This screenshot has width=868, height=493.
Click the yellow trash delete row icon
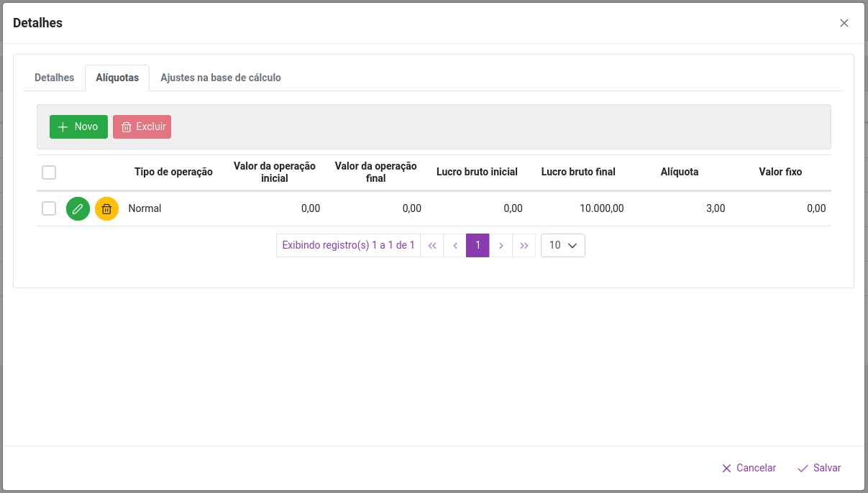(x=106, y=209)
